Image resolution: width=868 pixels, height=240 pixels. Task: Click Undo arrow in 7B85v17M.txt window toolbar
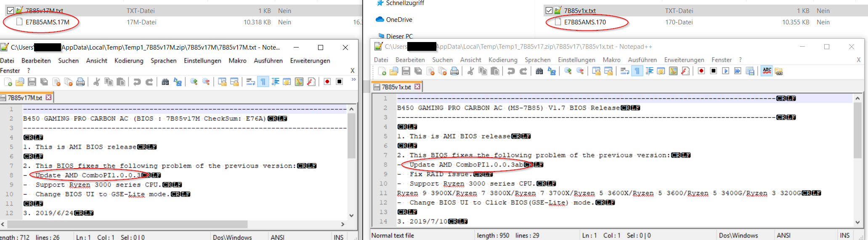(137, 82)
